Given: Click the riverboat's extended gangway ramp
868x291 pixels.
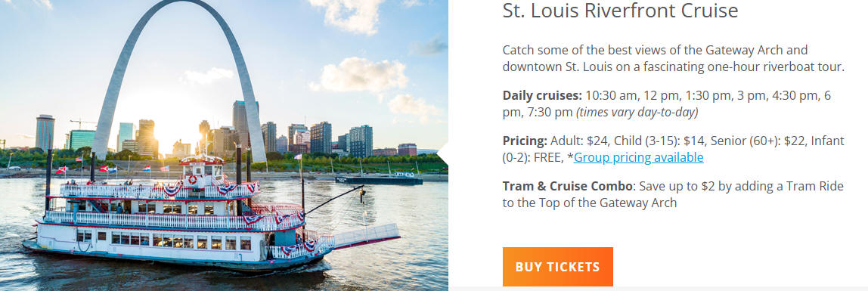Looking at the screenshot, I should (365, 235).
